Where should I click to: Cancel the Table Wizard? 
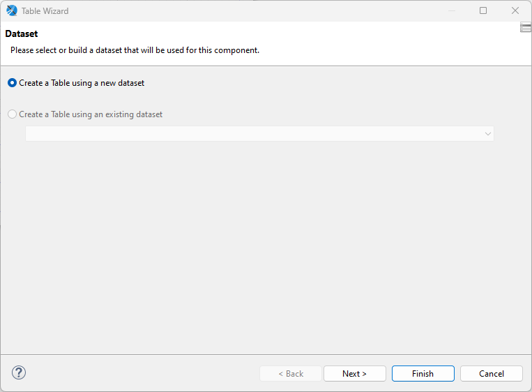point(491,374)
